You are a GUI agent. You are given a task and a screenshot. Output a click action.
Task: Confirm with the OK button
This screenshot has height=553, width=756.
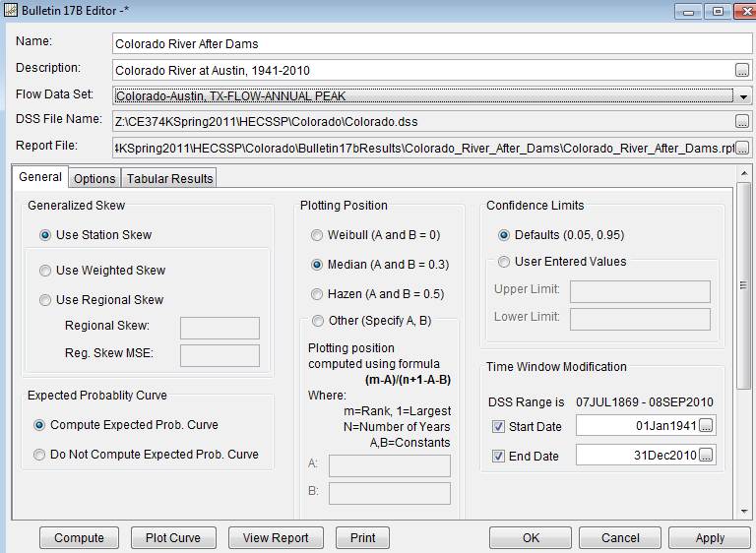tap(531, 537)
